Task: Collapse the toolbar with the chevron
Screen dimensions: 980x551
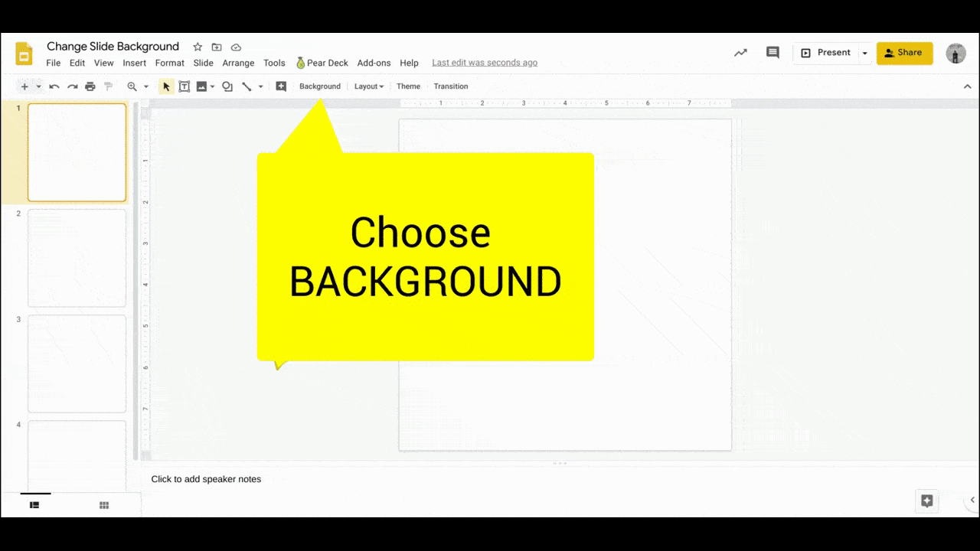Action: [967, 86]
